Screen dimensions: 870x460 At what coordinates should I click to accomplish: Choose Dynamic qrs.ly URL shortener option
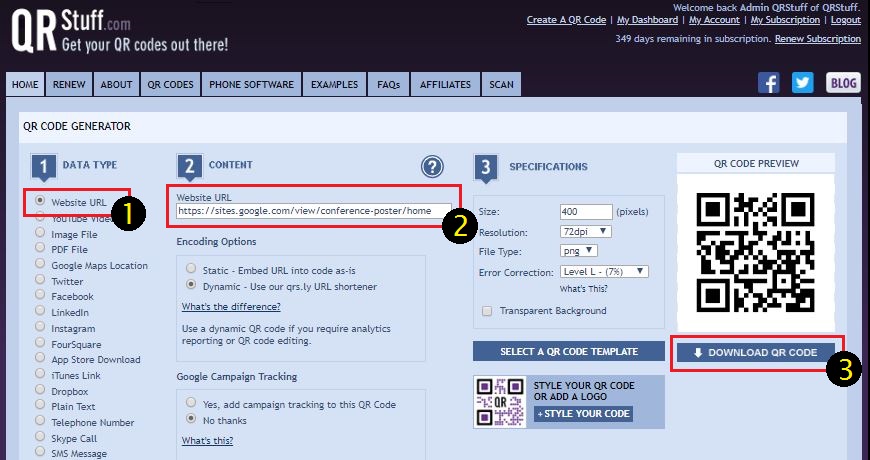click(191, 285)
